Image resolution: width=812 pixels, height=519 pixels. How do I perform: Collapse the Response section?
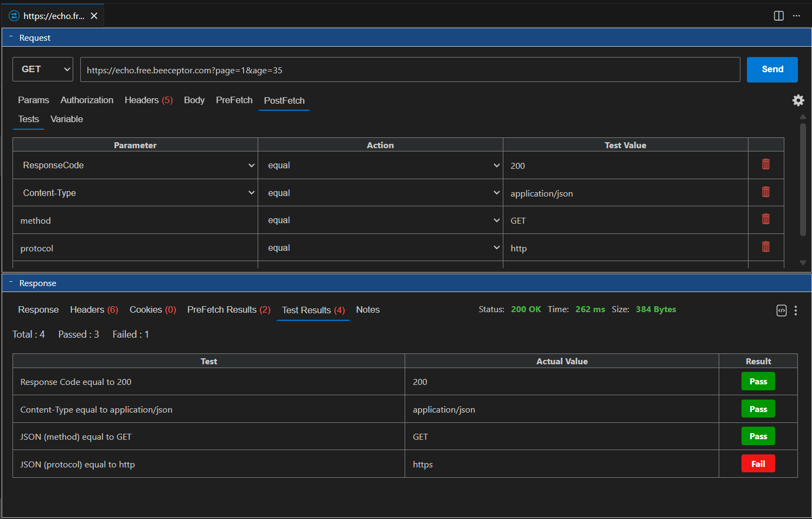click(x=11, y=282)
